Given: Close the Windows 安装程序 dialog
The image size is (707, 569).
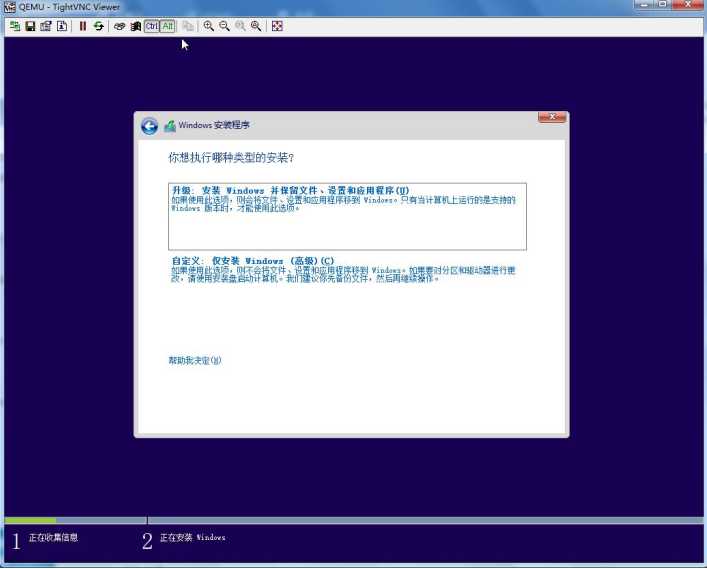Looking at the screenshot, I should click(552, 117).
